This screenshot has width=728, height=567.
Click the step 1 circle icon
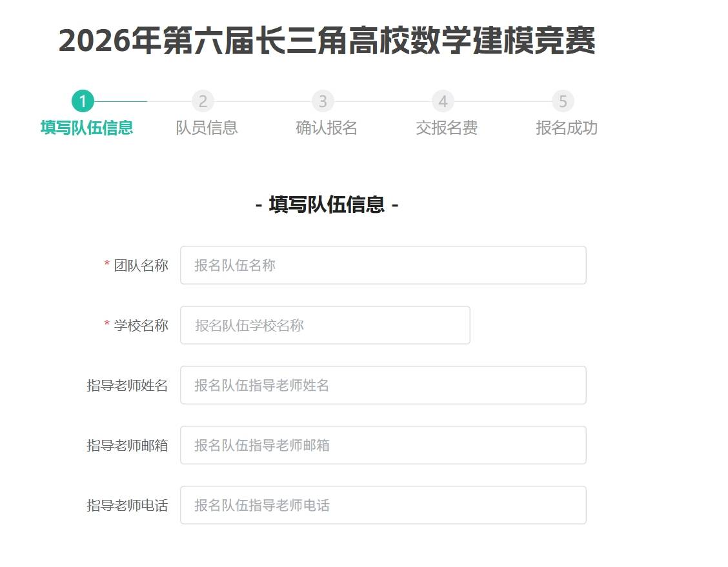pos(83,101)
